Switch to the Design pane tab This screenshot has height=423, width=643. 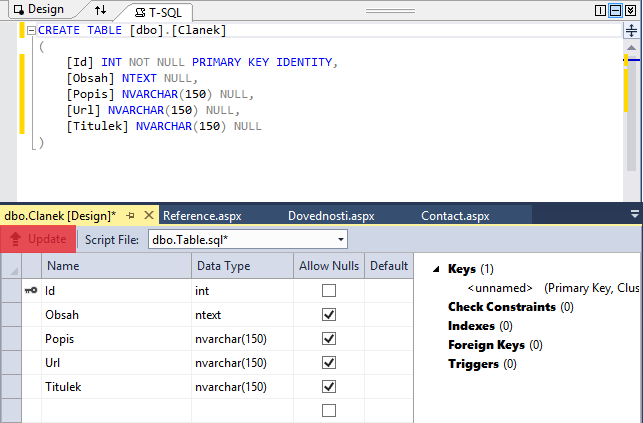click(x=39, y=9)
